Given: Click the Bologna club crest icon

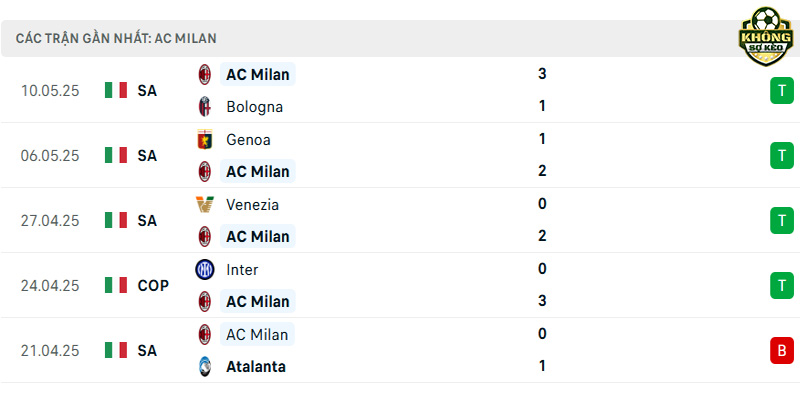Looking at the screenshot, I should pos(205,107).
